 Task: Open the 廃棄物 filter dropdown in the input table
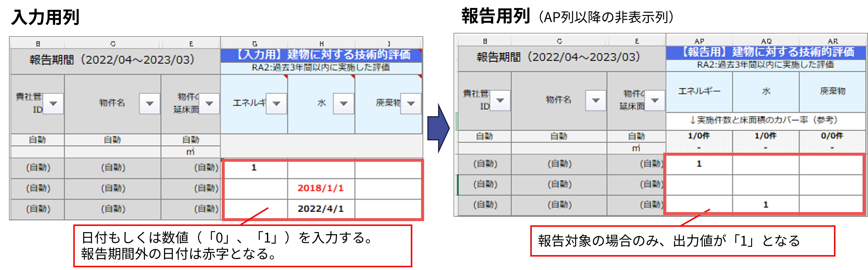coord(411,103)
